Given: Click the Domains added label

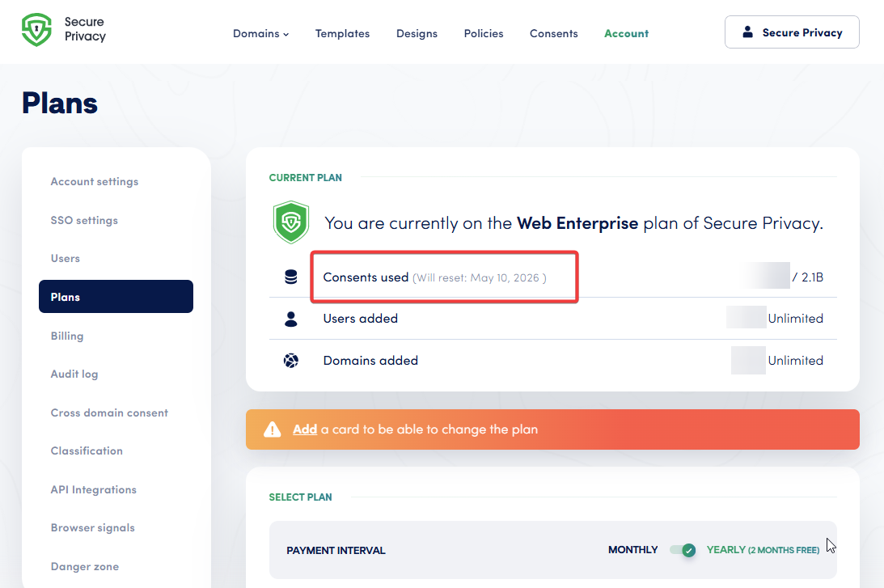Looking at the screenshot, I should (x=370, y=360).
